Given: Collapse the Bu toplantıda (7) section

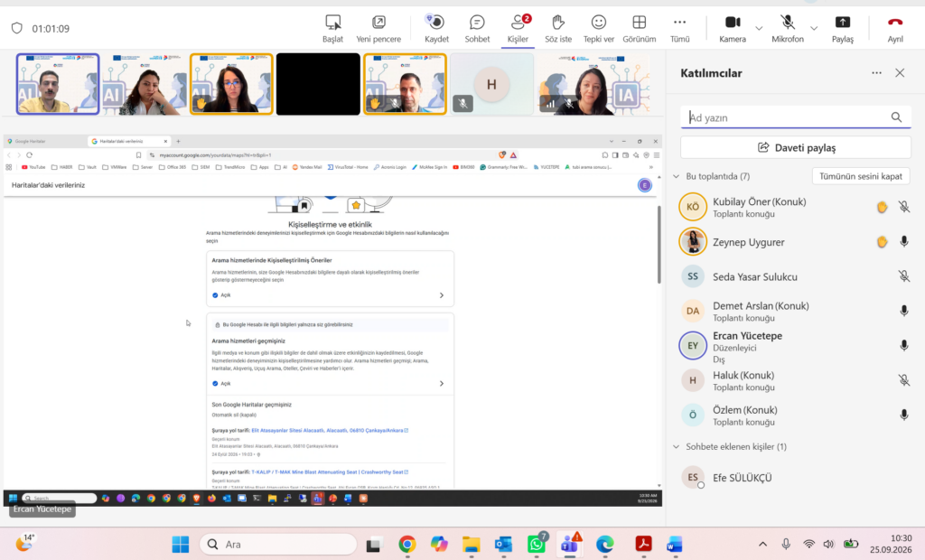Looking at the screenshot, I should 676,176.
